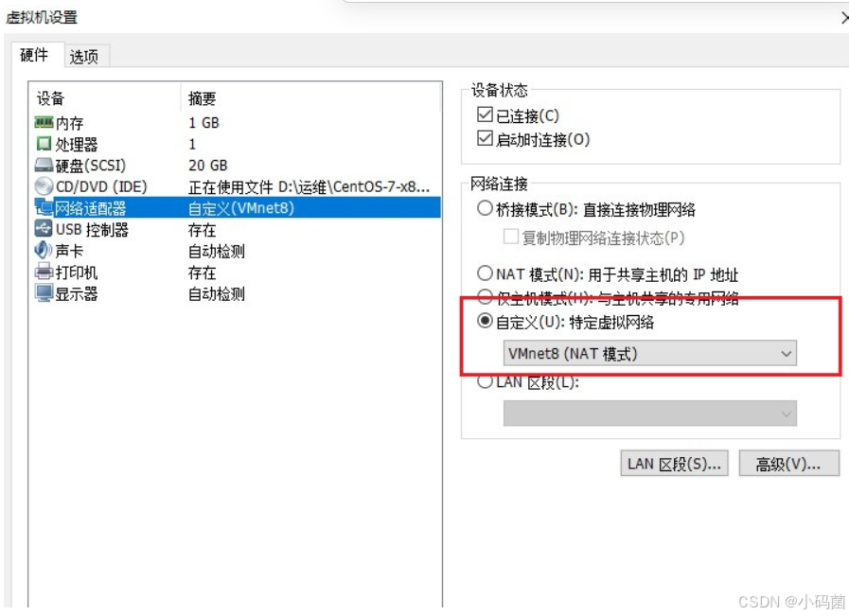Select the 显示器 row label
Screen dimensions: 849x616
click(77, 294)
